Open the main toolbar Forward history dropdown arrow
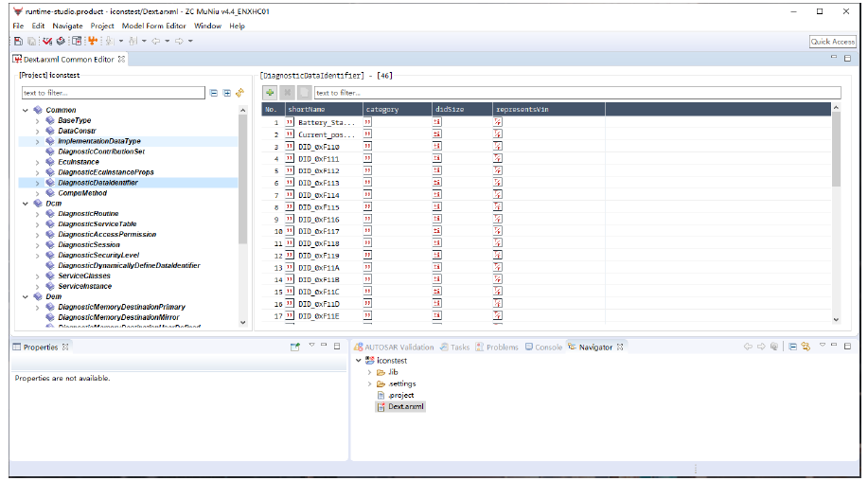868x481 pixels. (x=190, y=41)
